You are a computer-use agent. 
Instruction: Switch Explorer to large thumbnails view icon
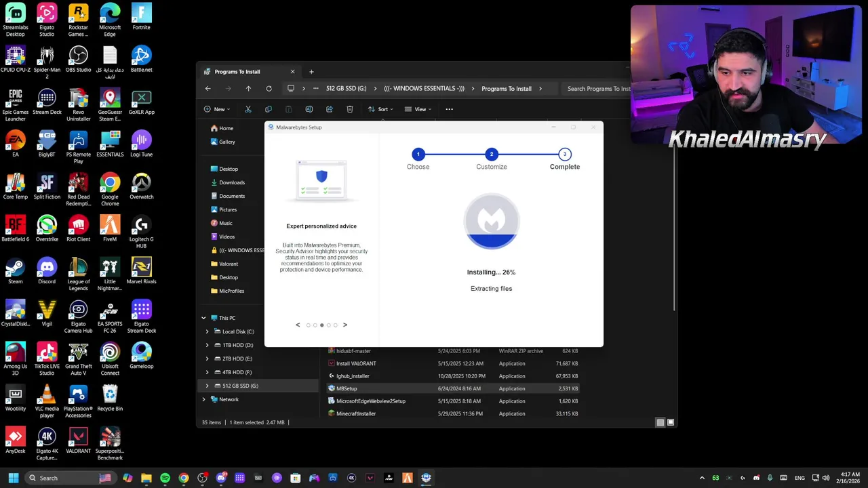671,422
